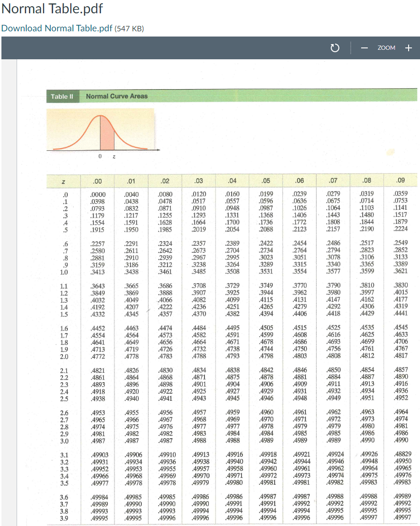Select the value .48829 in row 3.1
This screenshot has height=526, width=420.
click(x=402, y=454)
